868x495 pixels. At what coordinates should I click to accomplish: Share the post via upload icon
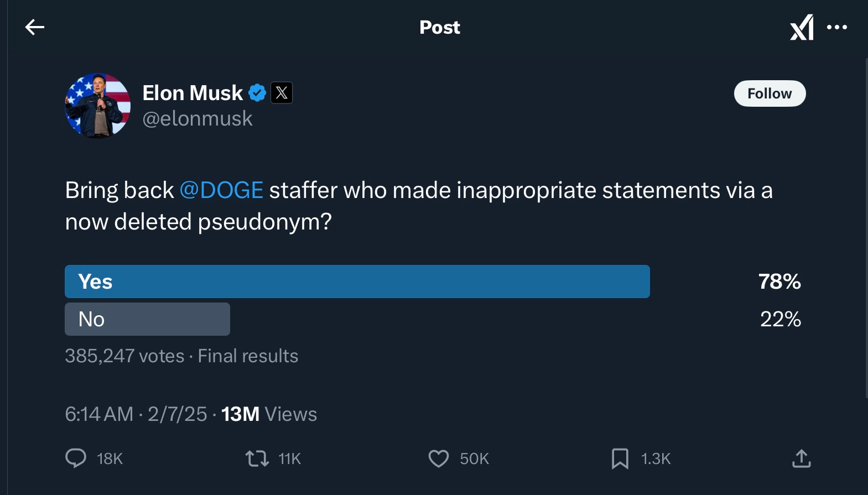[x=801, y=458]
